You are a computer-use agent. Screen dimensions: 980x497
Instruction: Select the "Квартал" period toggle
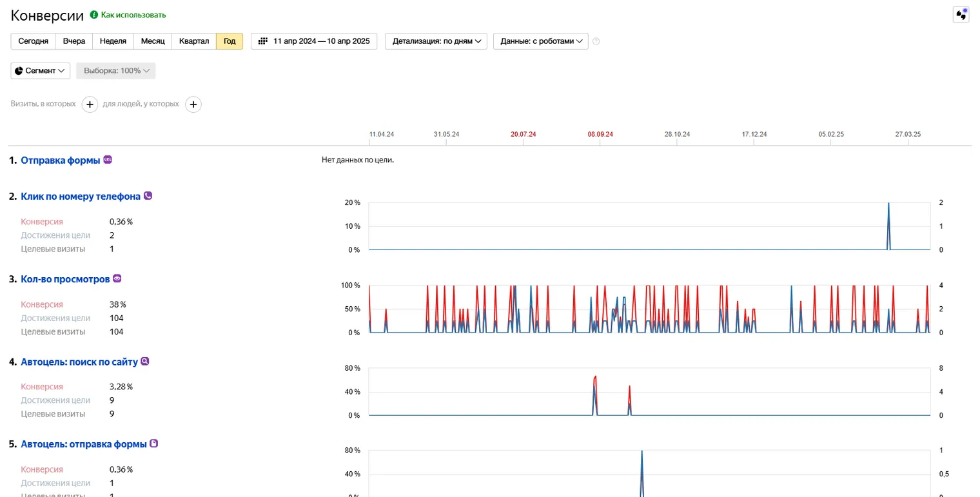click(194, 41)
